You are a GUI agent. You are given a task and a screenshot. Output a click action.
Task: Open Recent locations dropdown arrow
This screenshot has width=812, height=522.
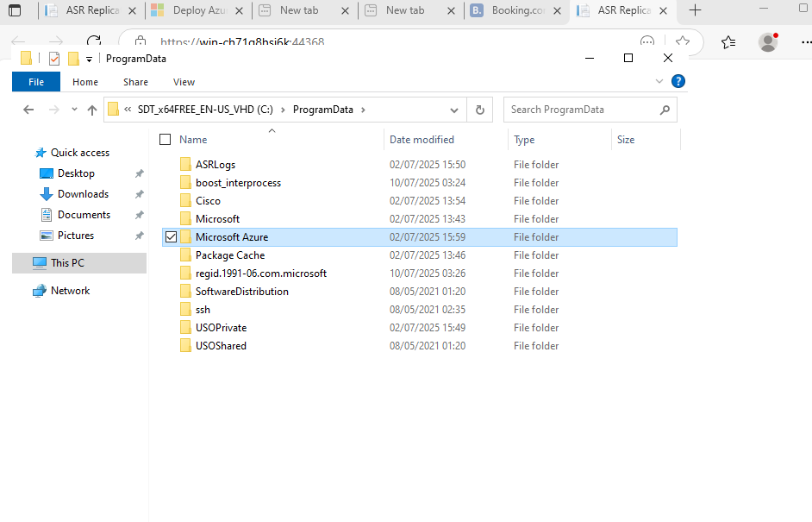coord(74,110)
